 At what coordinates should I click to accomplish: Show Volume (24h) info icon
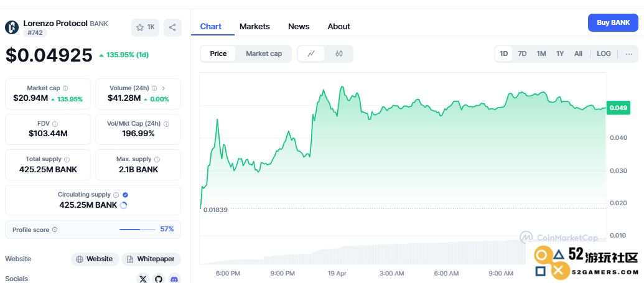(x=154, y=88)
